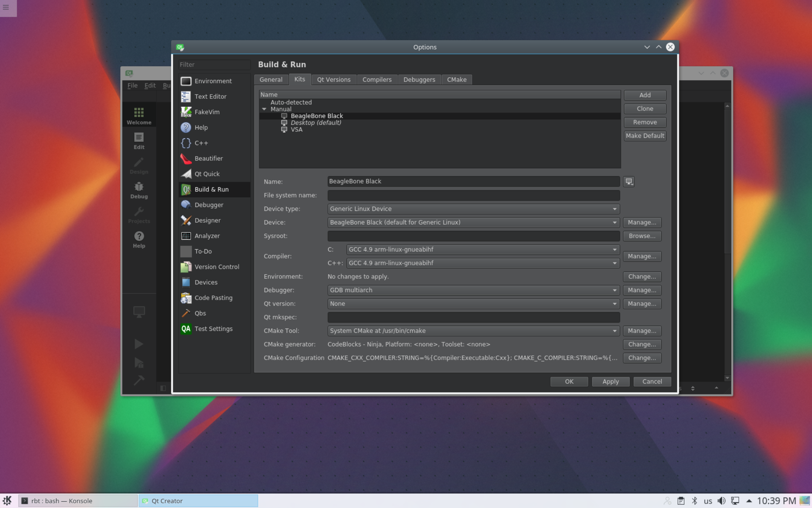Screen dimensions: 812x508
Task: Cancel the Options dialog
Action: point(652,381)
